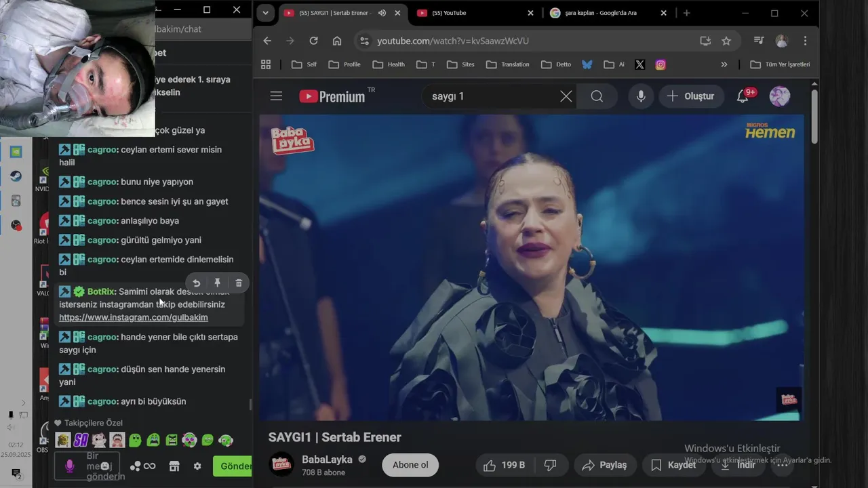Save video with Kaydet
This screenshot has width=868, height=488.
[673, 465]
